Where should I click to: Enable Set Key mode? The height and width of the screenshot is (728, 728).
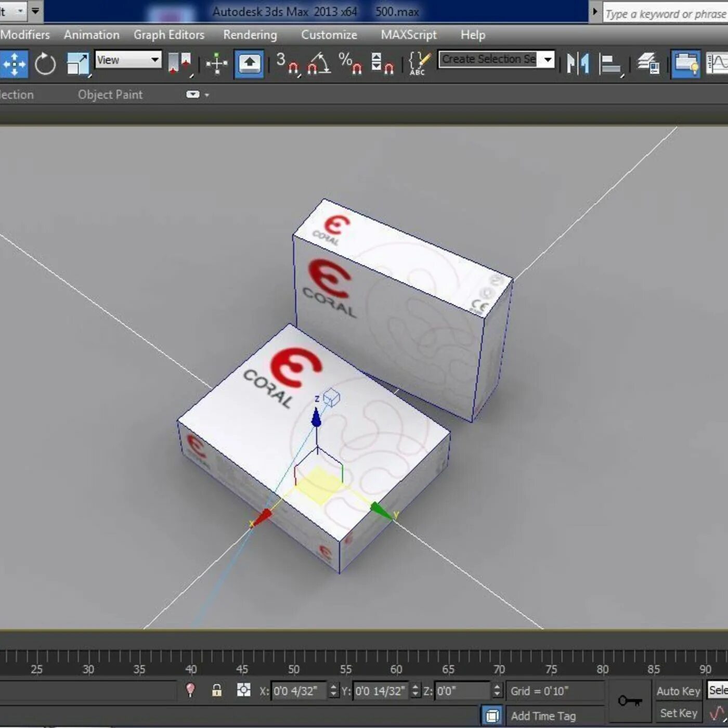(x=678, y=713)
